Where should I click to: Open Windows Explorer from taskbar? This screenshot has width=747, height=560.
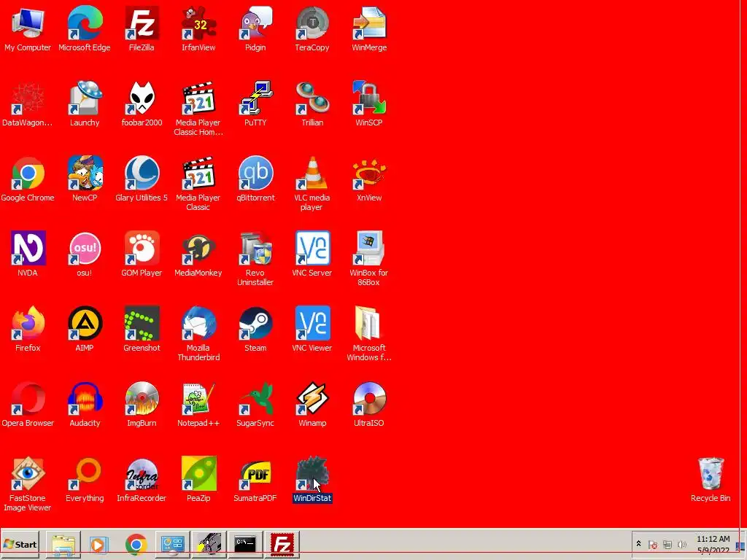coord(63,544)
